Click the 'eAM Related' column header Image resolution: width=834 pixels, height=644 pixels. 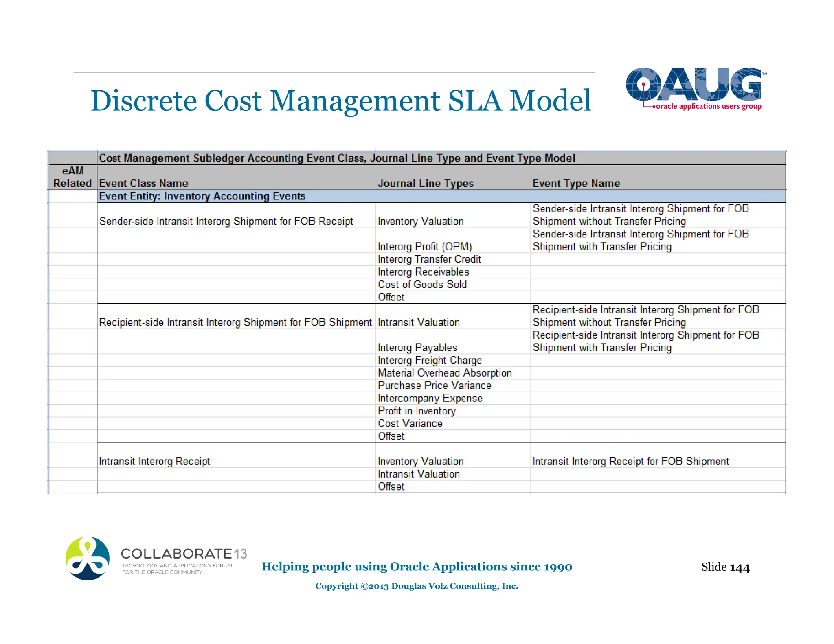(x=73, y=177)
